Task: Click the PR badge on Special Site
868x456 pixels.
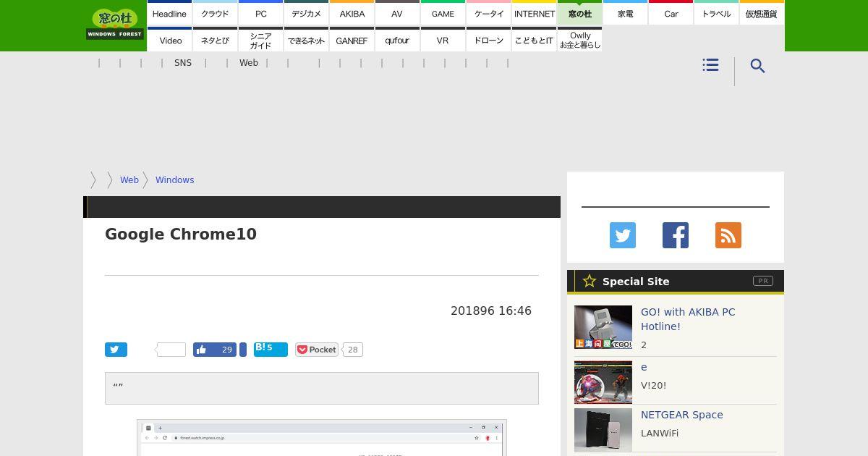Action: [763, 281]
